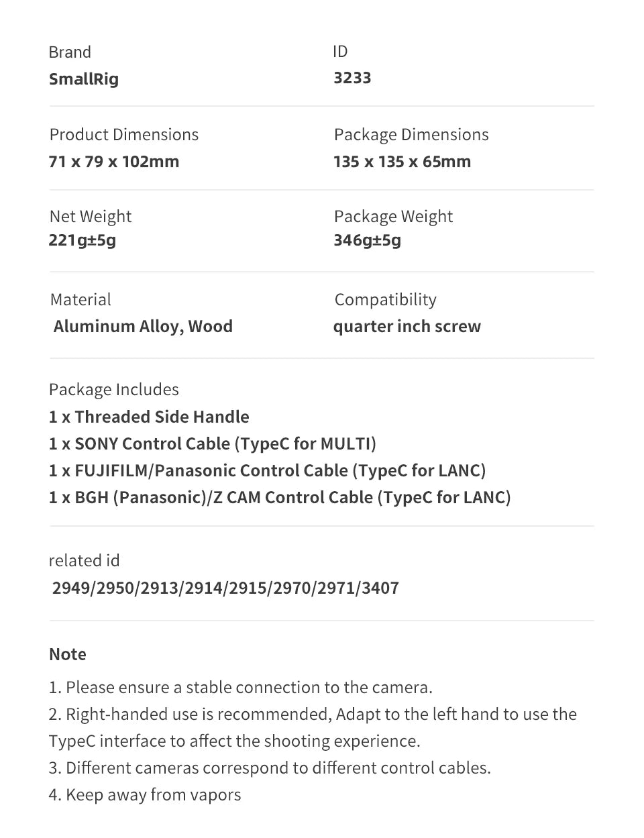Click the Note heading
Screen dimensions: 644x838
[68, 654]
